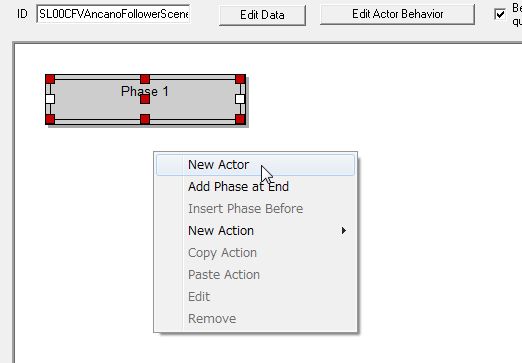Open the New Action menu entry
This screenshot has width=522, height=363.
[255, 231]
